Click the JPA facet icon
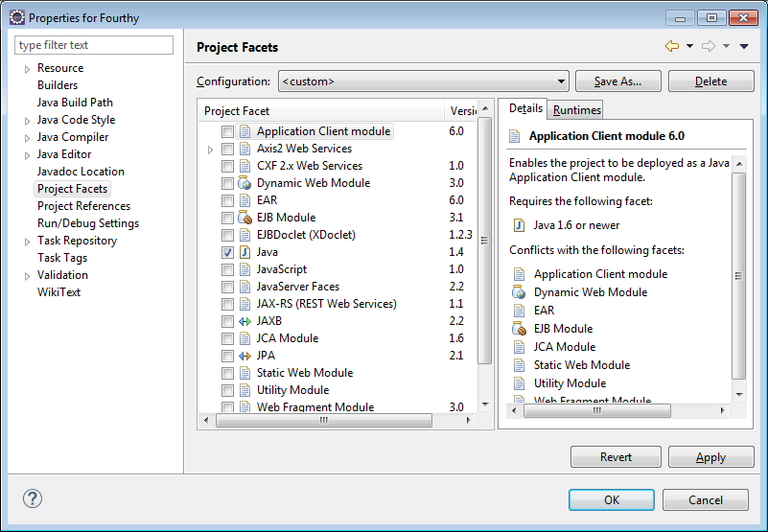Viewport: 768px width, 532px height. pos(244,356)
